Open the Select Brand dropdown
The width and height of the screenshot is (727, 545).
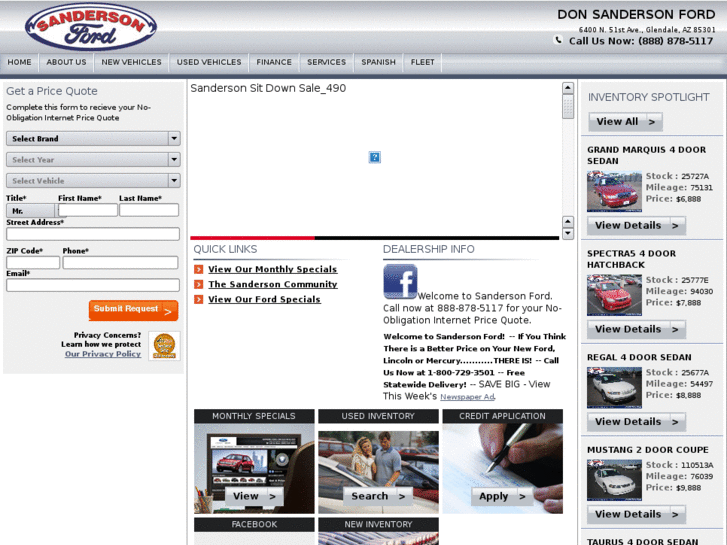[x=93, y=138]
